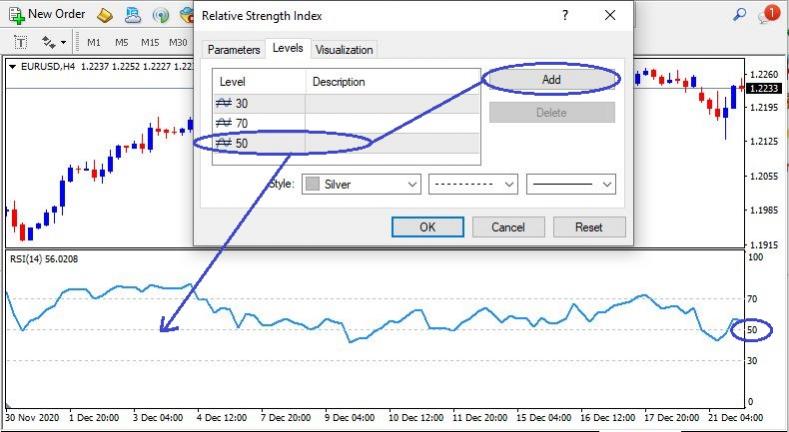789x432 pixels.
Task: Switch to the Parameters tab
Action: (x=233, y=50)
